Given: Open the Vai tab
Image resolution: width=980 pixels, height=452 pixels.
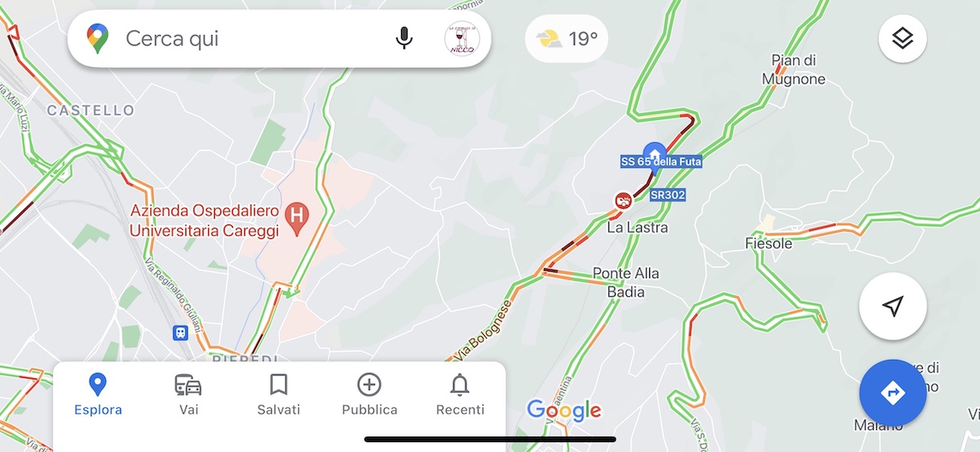Looking at the screenshot, I should point(189,395).
